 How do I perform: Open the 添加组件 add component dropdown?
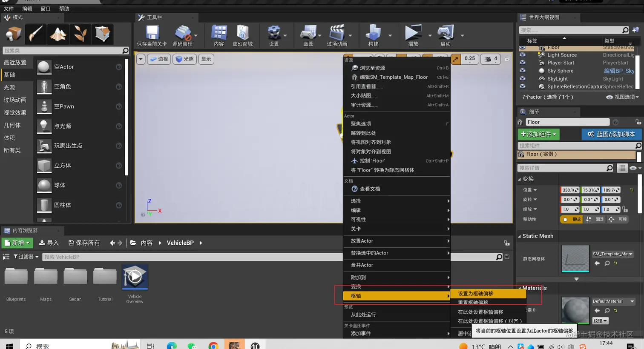[x=539, y=134]
